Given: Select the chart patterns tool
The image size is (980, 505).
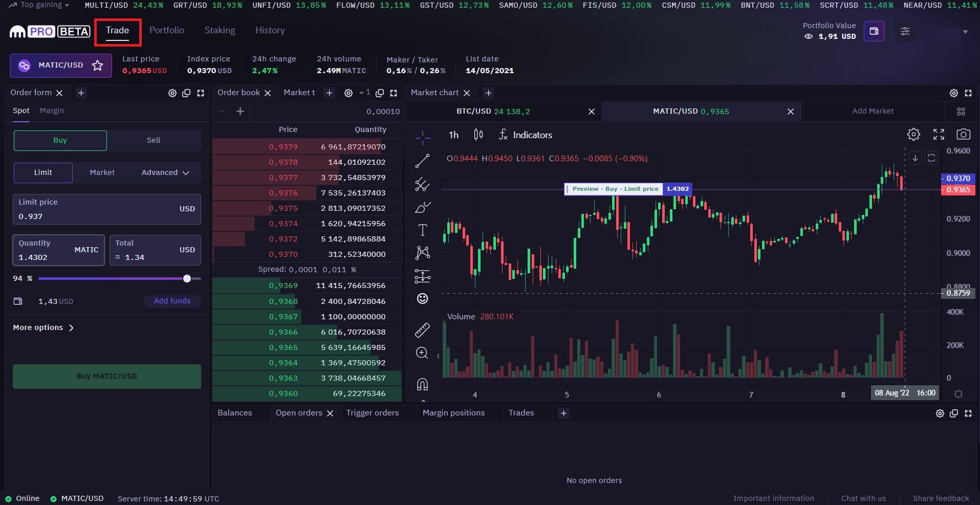Looking at the screenshot, I should [x=422, y=252].
